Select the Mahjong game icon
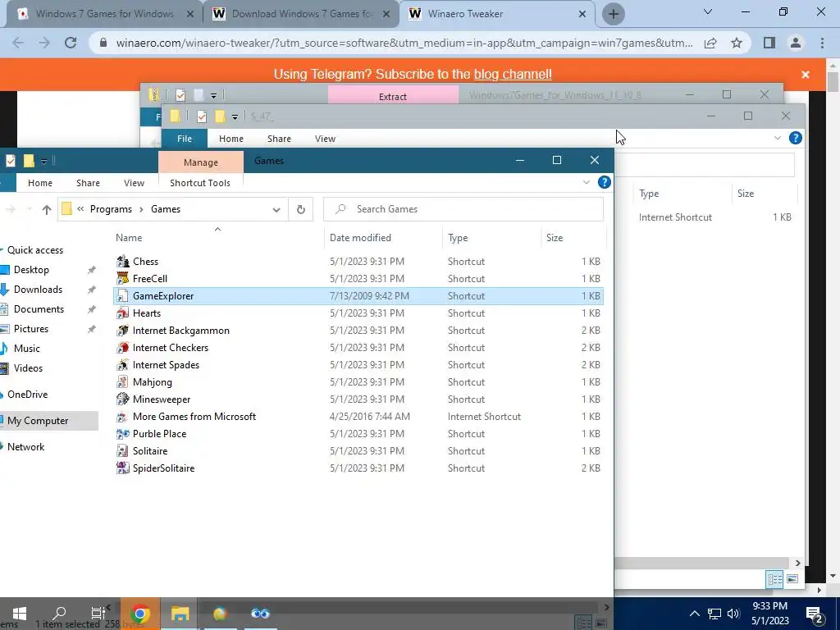 pyautogui.click(x=123, y=382)
